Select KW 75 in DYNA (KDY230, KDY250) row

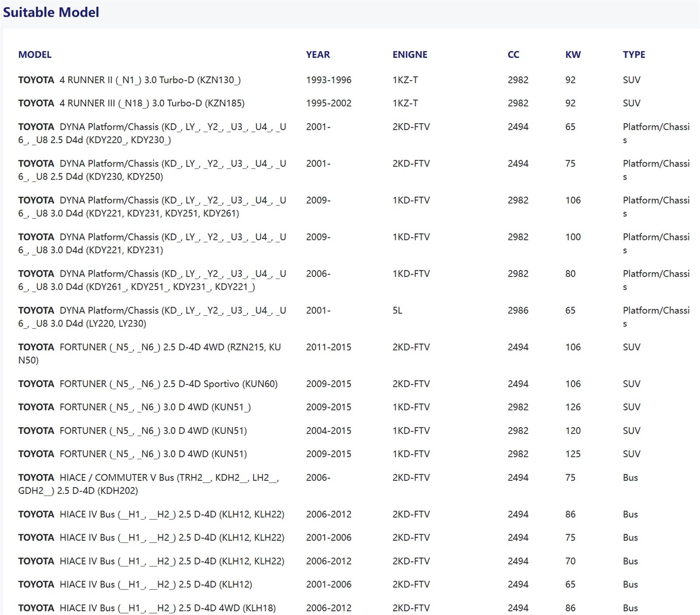pos(570,164)
